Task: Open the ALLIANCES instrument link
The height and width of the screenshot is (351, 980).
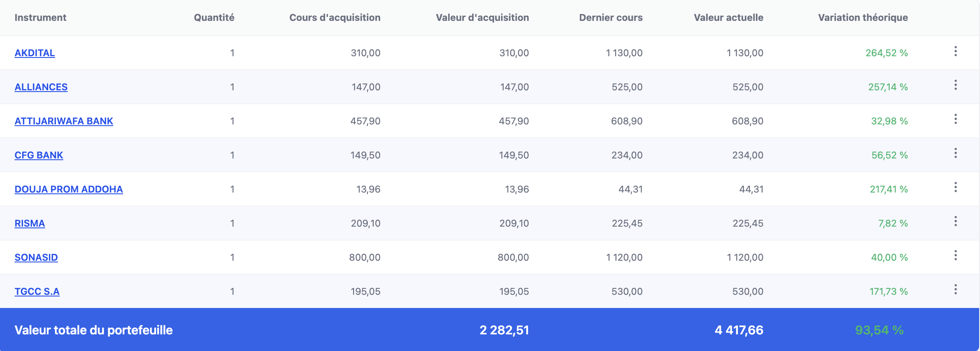Action: point(41,87)
